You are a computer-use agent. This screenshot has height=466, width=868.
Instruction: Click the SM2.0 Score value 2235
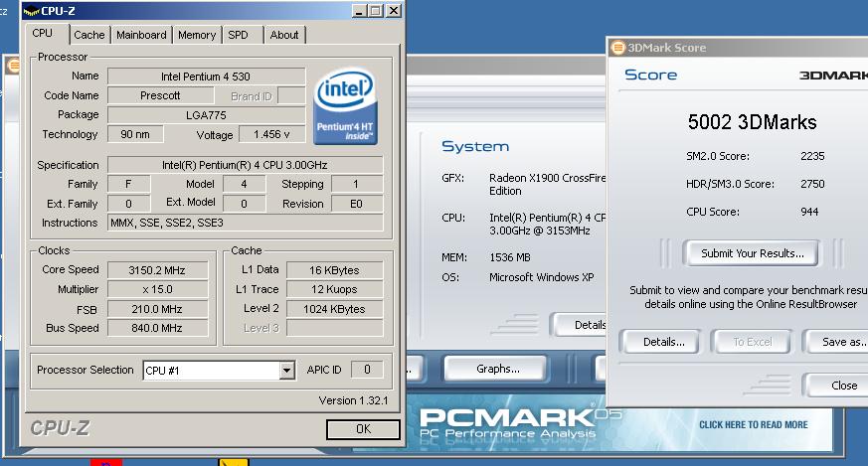812,156
